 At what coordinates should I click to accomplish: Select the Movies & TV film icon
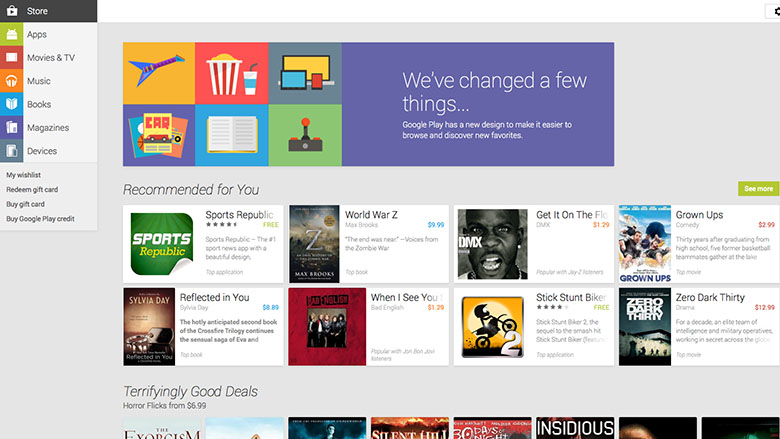pyautogui.click(x=11, y=58)
